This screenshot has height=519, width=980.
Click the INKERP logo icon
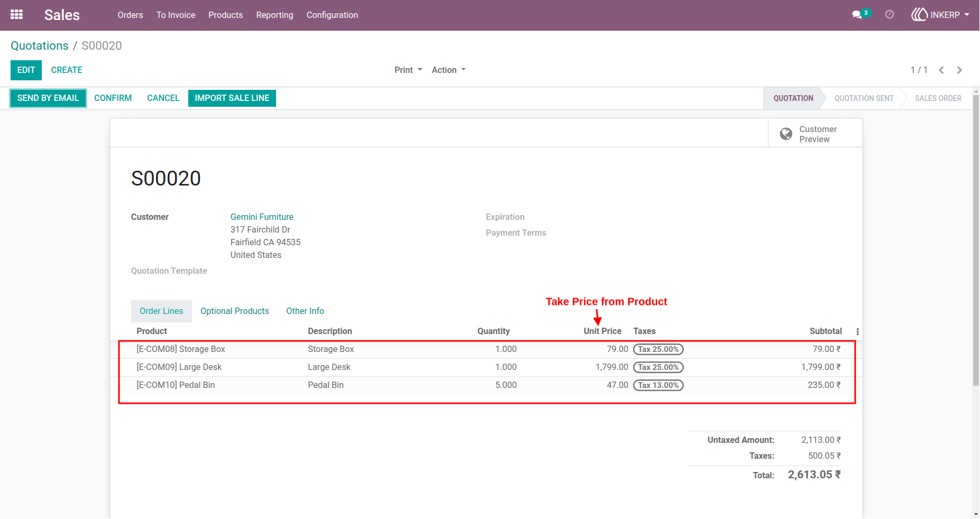point(919,15)
